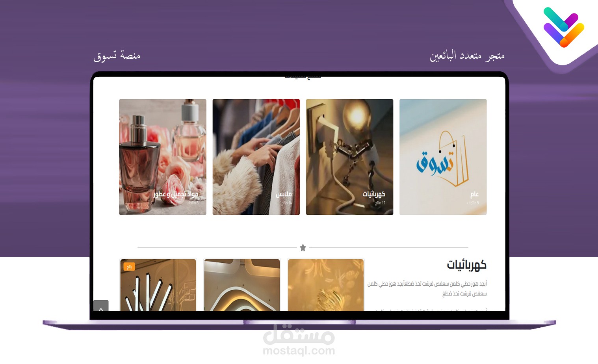
Task: Open the ملابس category card
Action: click(x=256, y=157)
